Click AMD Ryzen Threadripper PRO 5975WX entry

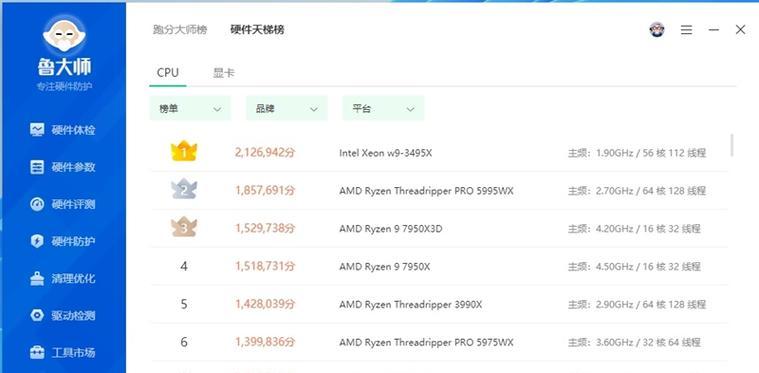point(426,343)
